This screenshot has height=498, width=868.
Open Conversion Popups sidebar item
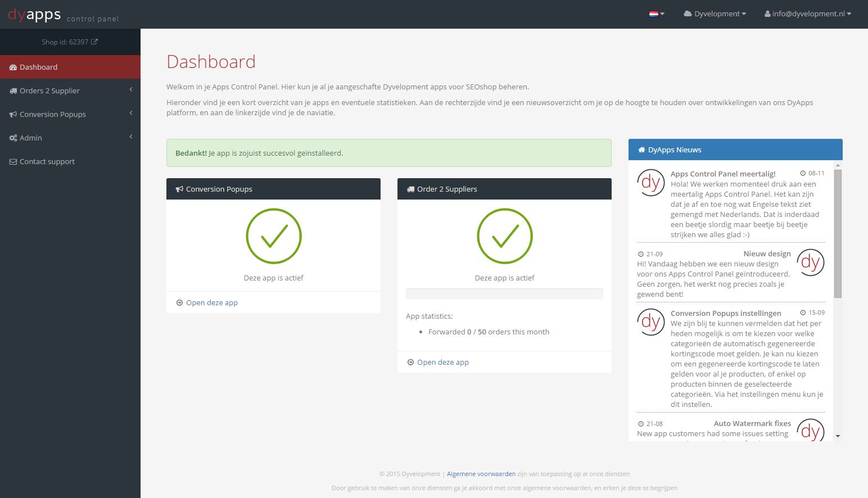[x=70, y=114]
